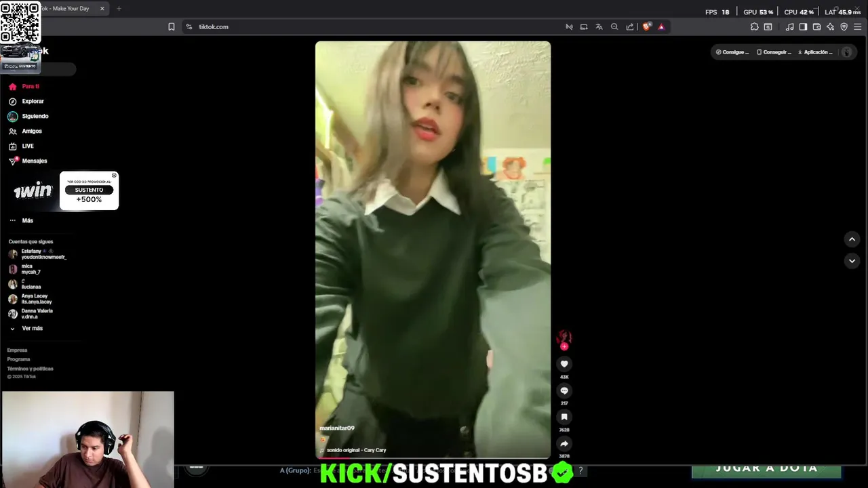Open Brave Rewards triangle icon
This screenshot has height=488, width=868.
point(662,27)
